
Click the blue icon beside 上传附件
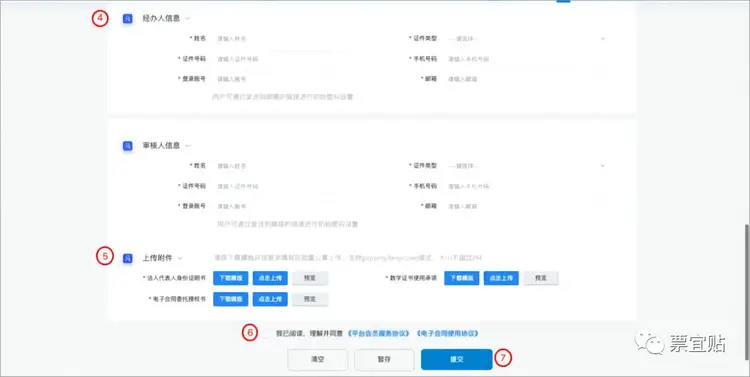127,258
